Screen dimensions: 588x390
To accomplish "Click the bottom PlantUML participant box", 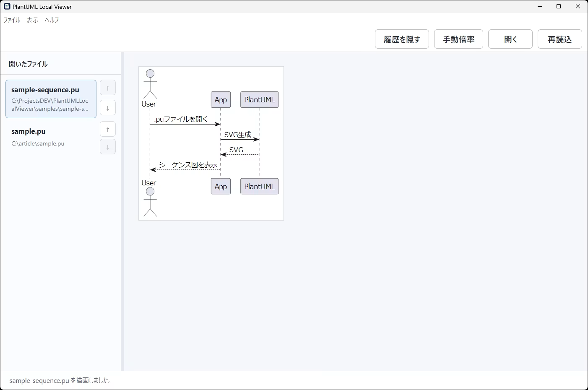I will pos(259,186).
